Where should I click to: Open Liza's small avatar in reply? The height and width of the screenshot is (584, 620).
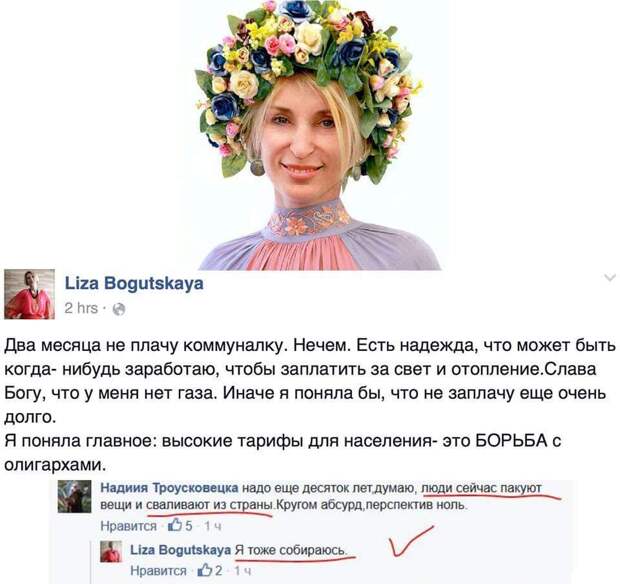tap(111, 552)
